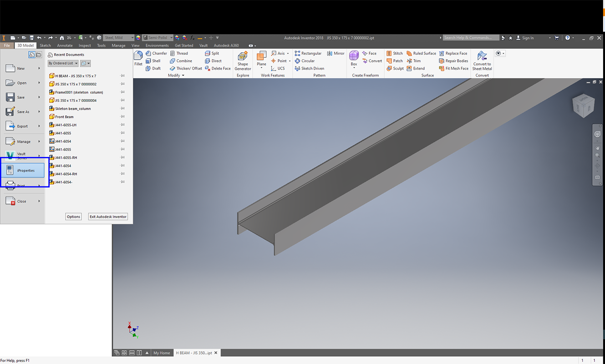
Task: Select the Chamfer tool
Action: pos(156,53)
